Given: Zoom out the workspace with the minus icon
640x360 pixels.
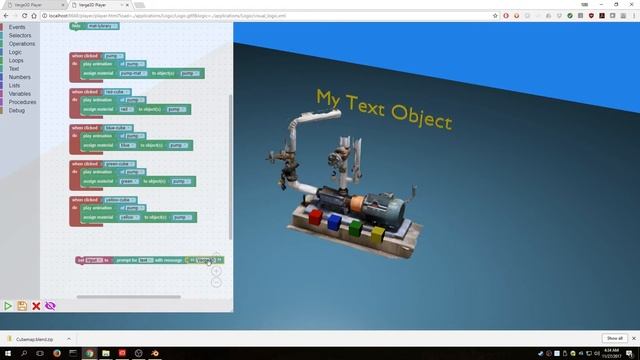Looking at the screenshot, I should point(216,282).
